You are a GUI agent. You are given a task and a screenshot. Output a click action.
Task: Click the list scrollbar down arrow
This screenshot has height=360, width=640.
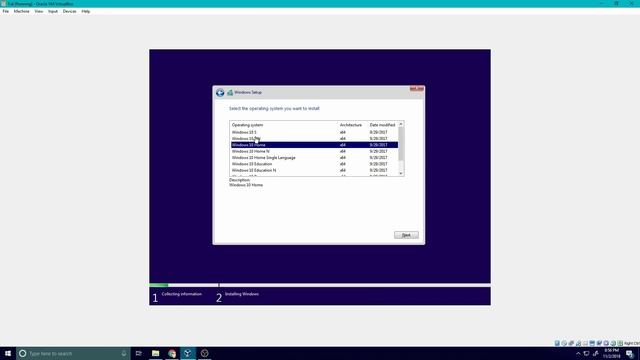(401, 173)
